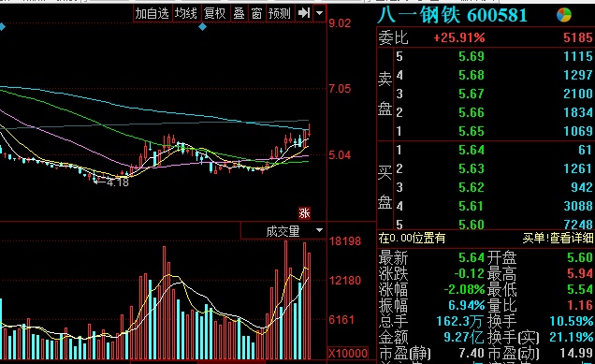
Task: Click the 委比 order ratio label
Action: click(x=393, y=38)
